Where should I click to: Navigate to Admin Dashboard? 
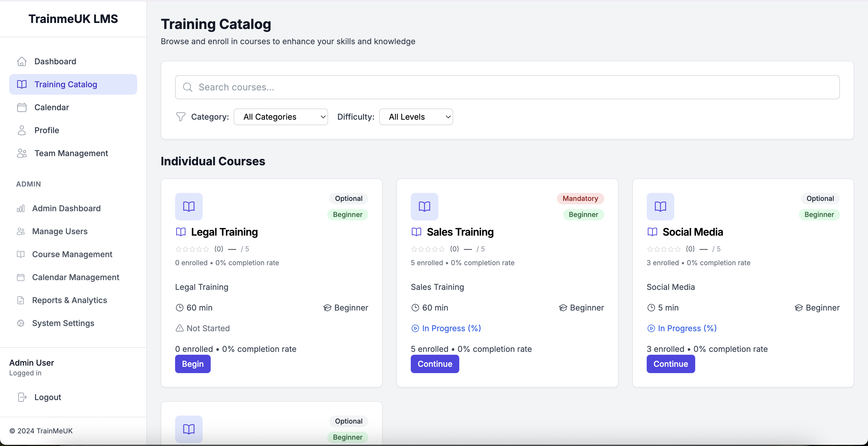click(73, 209)
